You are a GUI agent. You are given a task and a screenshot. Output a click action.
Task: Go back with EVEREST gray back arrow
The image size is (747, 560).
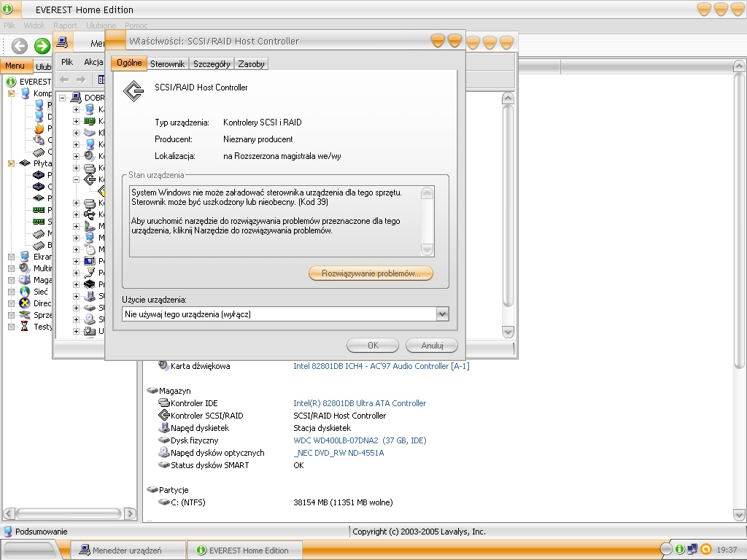[x=19, y=46]
